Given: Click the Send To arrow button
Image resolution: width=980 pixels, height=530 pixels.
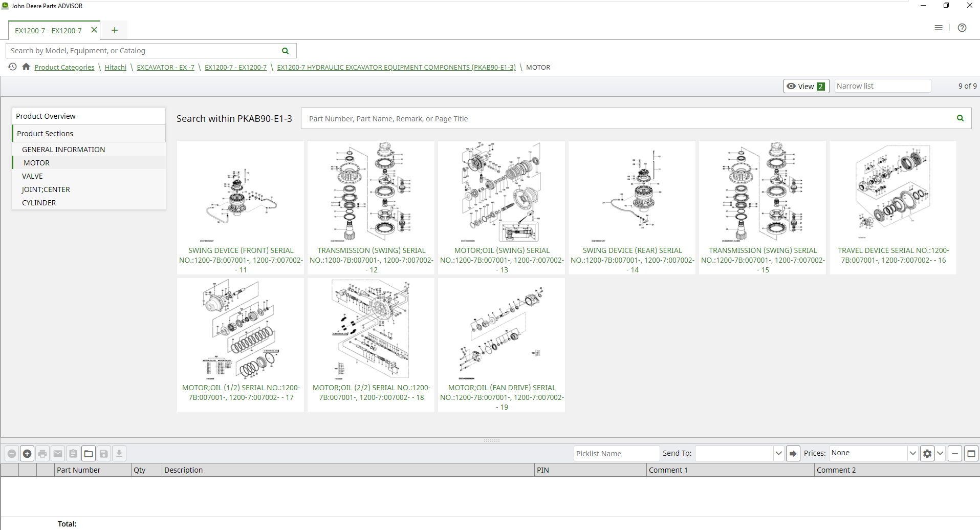Looking at the screenshot, I should click(x=793, y=454).
